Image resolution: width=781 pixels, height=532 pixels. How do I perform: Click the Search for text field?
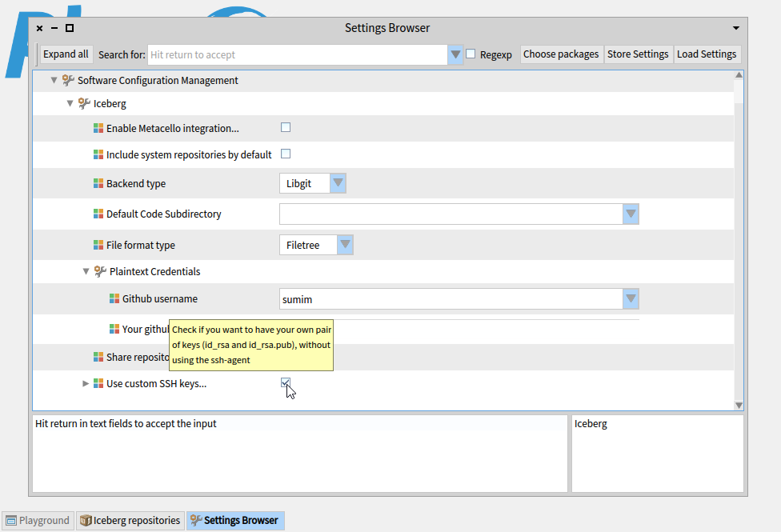(x=298, y=54)
